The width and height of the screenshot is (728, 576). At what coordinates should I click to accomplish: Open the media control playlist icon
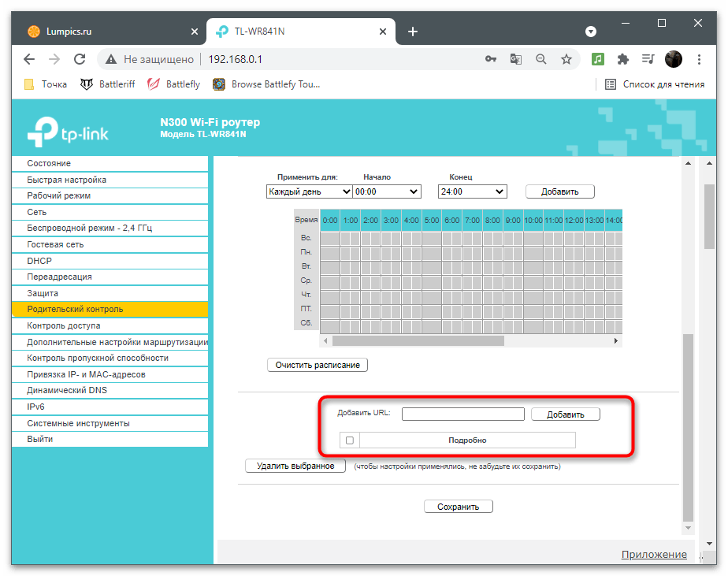[x=648, y=59]
